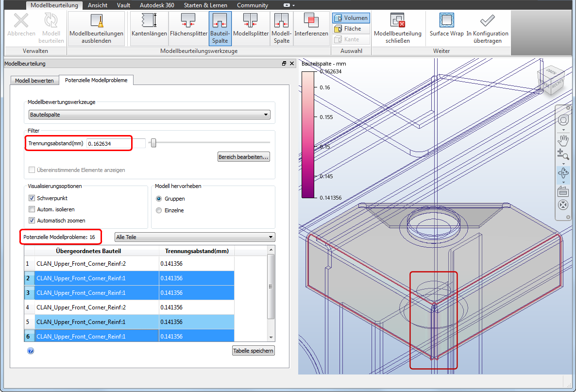Select row 2 CLAN_Upper_Front_Corner_Reinf:1

(x=129, y=278)
